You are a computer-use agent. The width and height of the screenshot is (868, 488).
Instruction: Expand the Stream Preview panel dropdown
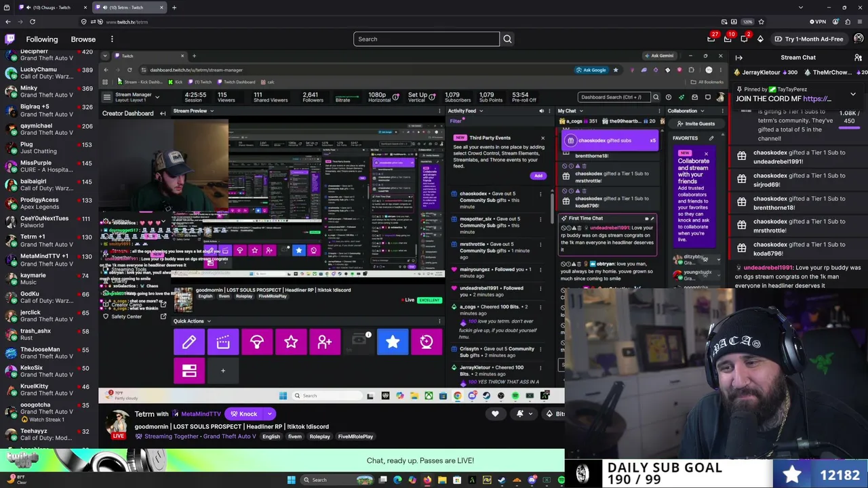(212, 111)
